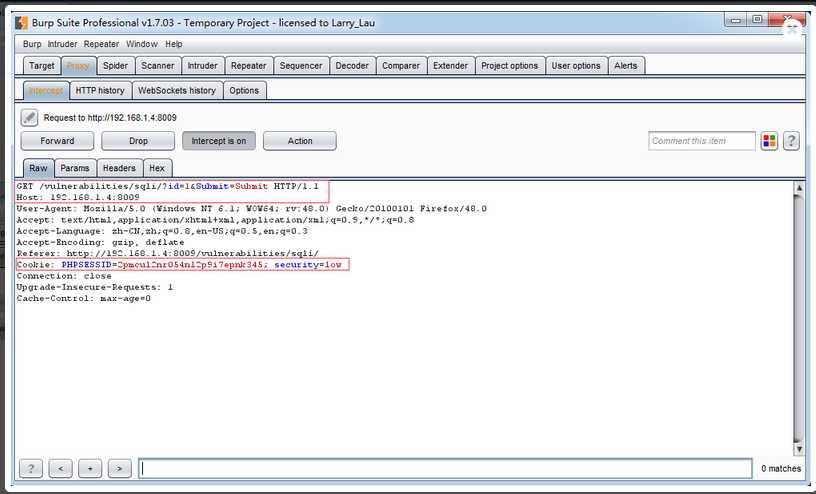This screenshot has width=816, height=494.
Task: Switch to the Proxy tab
Action: (x=79, y=66)
